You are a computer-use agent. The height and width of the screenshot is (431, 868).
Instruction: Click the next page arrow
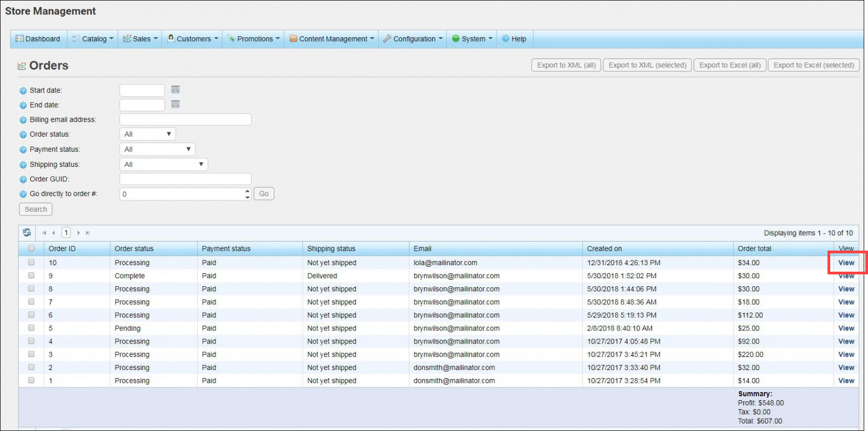pyautogui.click(x=78, y=233)
